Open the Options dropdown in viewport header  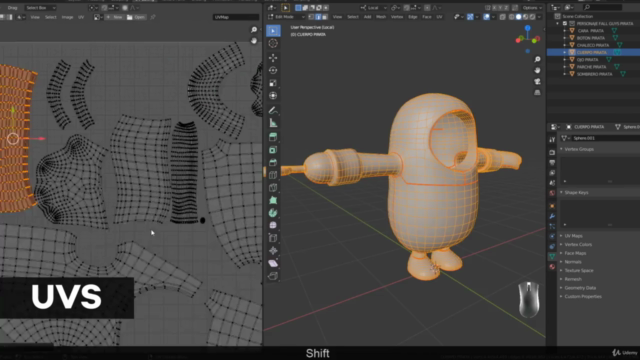[531, 7]
